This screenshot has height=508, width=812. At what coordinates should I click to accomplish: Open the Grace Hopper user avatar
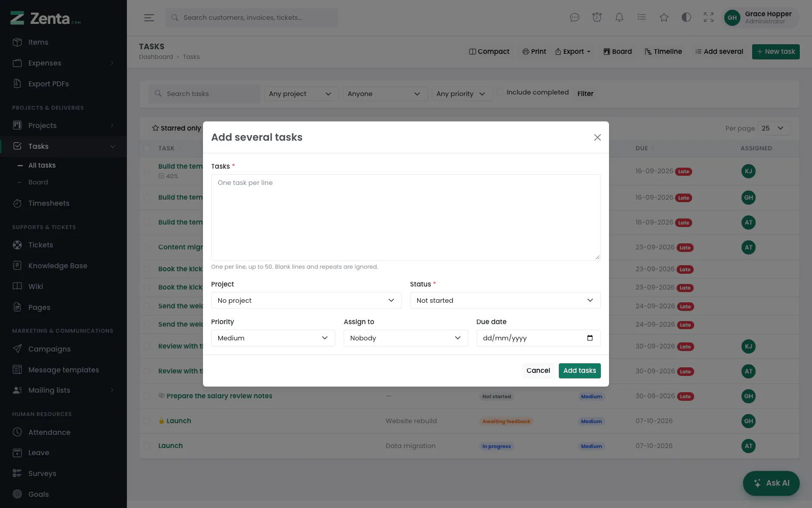tap(732, 18)
